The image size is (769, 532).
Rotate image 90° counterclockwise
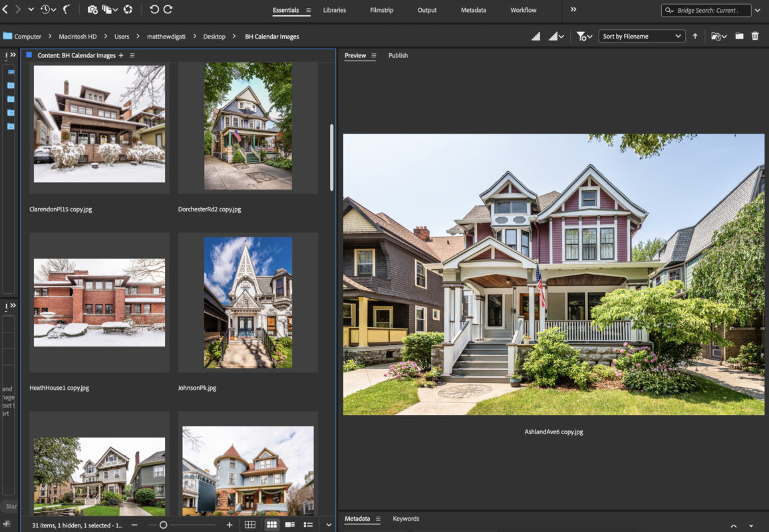point(154,10)
